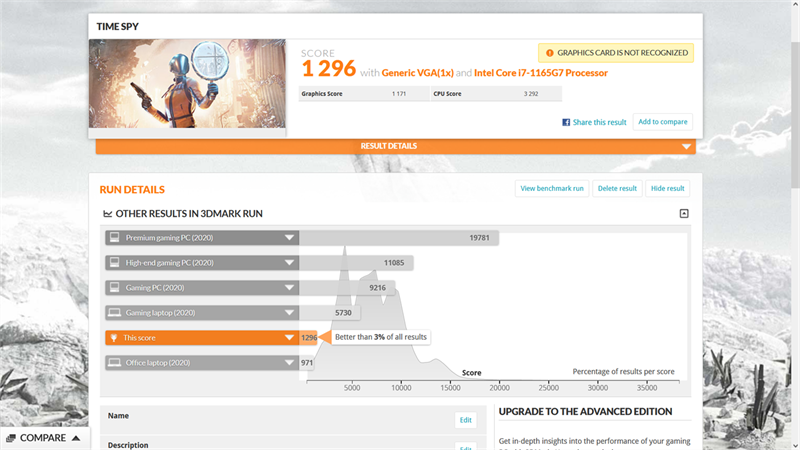Click desktop icon for High-end gaming PC (2020)
Image resolution: width=800 pixels, height=450 pixels.
pyautogui.click(x=114, y=263)
